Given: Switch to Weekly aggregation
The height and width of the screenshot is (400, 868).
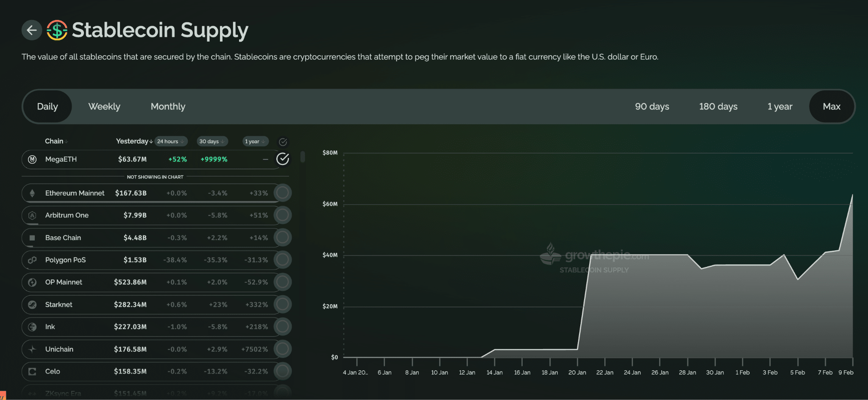Looking at the screenshot, I should 104,106.
